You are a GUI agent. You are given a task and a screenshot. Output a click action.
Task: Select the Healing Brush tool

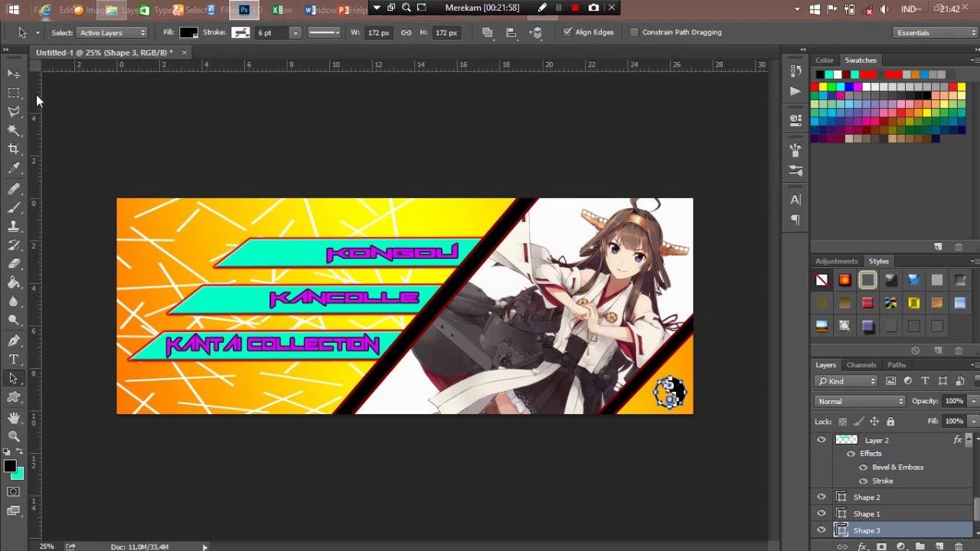click(x=12, y=188)
